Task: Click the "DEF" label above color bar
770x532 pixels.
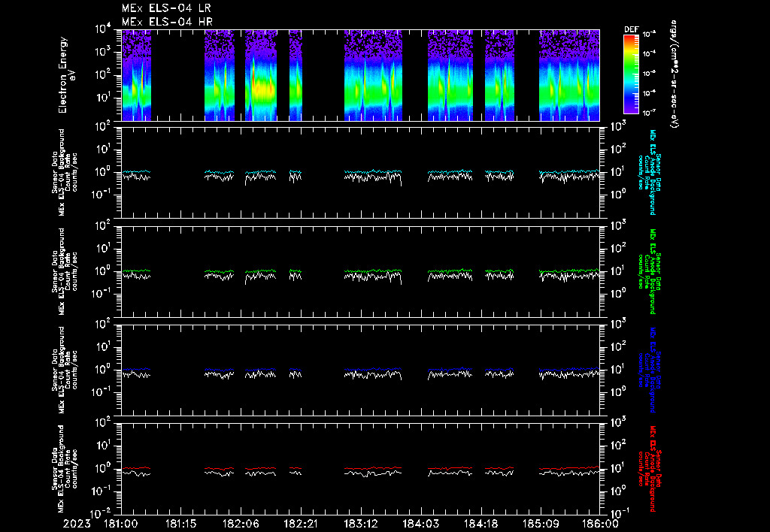Action: [631, 29]
